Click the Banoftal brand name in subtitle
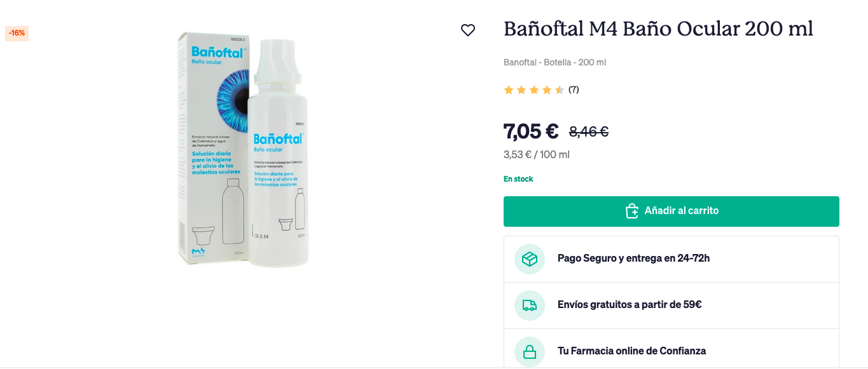The height and width of the screenshot is (369, 868). 521,62
